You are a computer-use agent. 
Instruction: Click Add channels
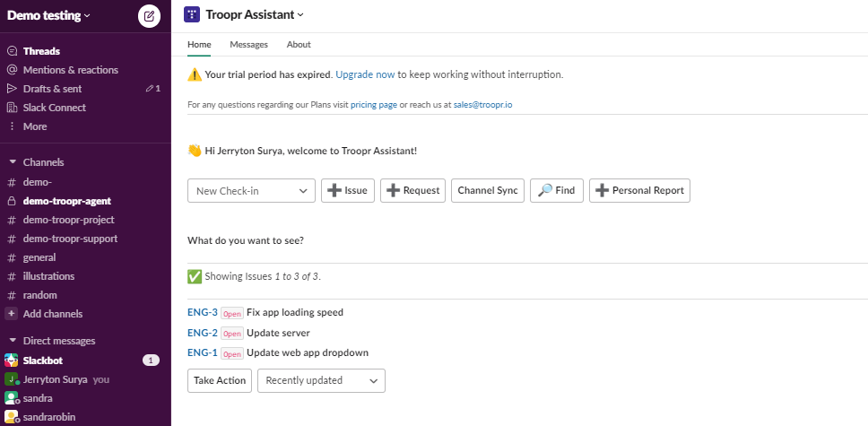[53, 314]
